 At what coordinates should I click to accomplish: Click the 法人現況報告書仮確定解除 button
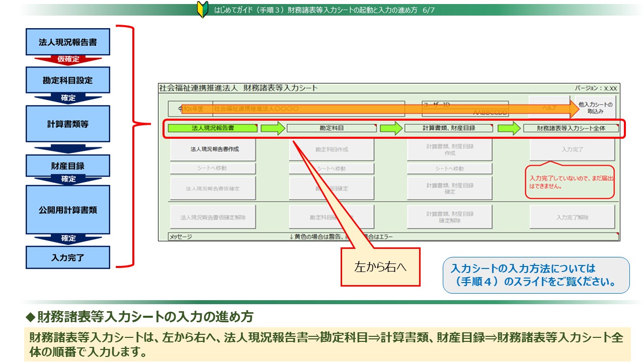212,217
